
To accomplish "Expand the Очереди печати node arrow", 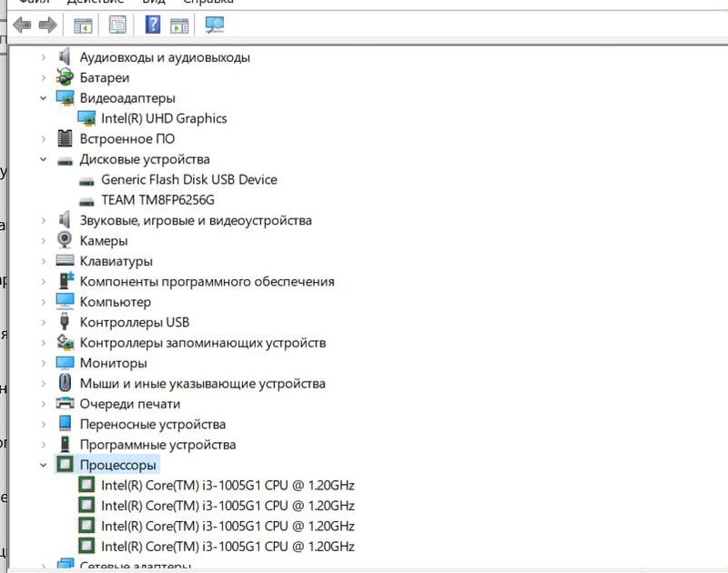I will (x=43, y=404).
